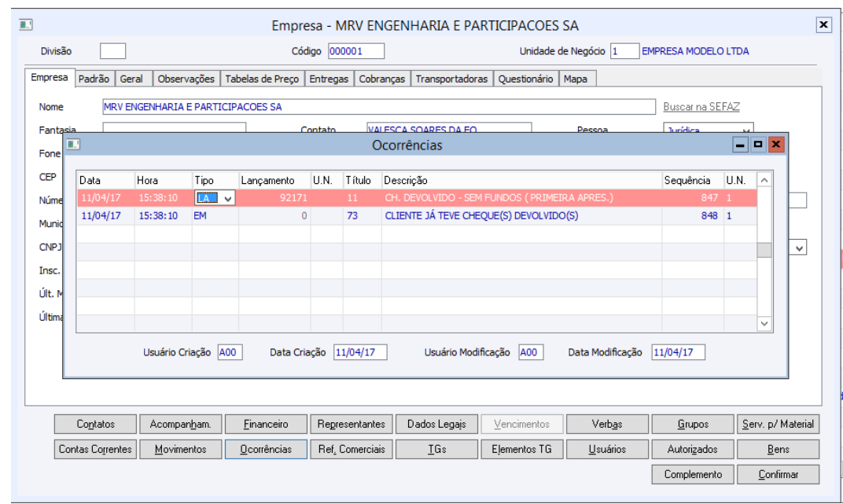The image size is (843, 504).
Task: Click the Bens button
Action: (779, 449)
